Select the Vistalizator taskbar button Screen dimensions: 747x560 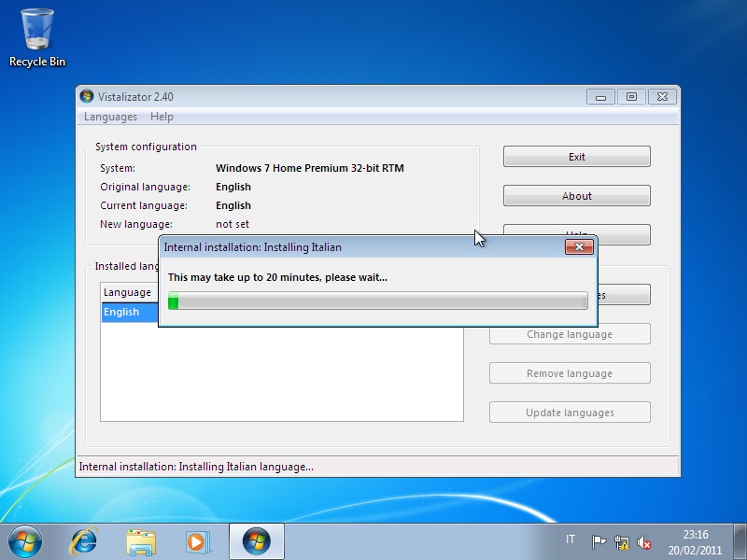click(256, 541)
